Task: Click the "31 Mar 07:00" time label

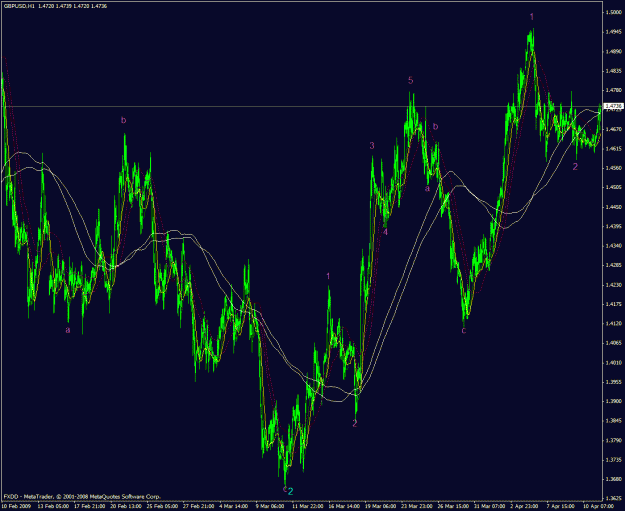Action: (x=489, y=506)
